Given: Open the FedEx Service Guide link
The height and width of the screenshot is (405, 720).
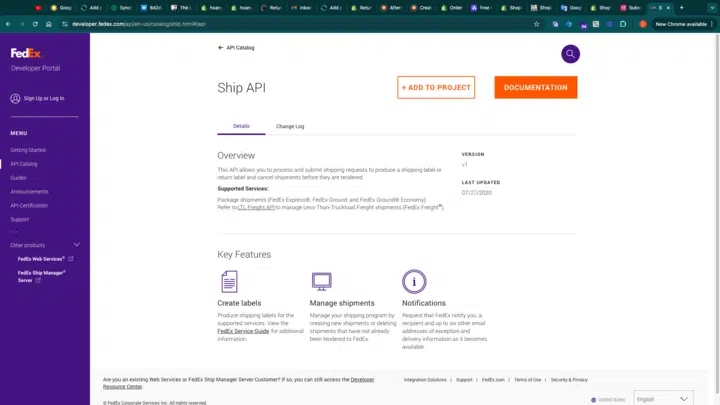Looking at the screenshot, I should click(243, 330).
